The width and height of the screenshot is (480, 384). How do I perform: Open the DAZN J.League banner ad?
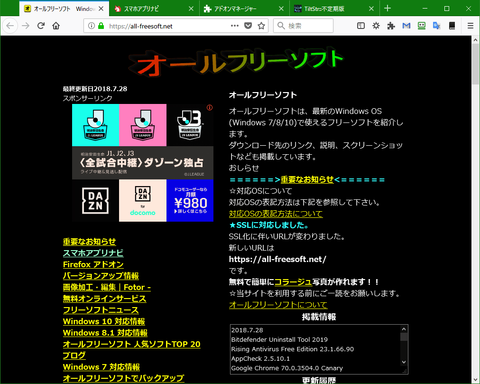click(x=143, y=163)
